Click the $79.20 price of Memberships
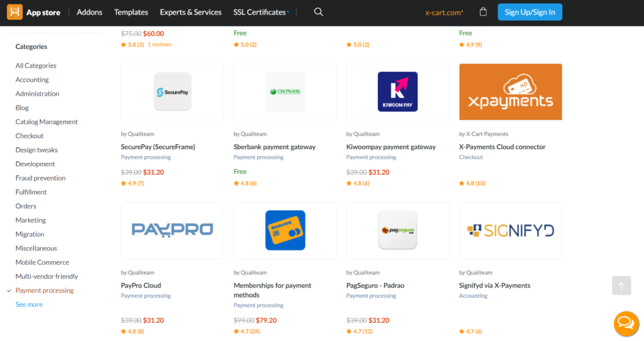Image resolution: width=644 pixels, height=341 pixels. tap(266, 320)
